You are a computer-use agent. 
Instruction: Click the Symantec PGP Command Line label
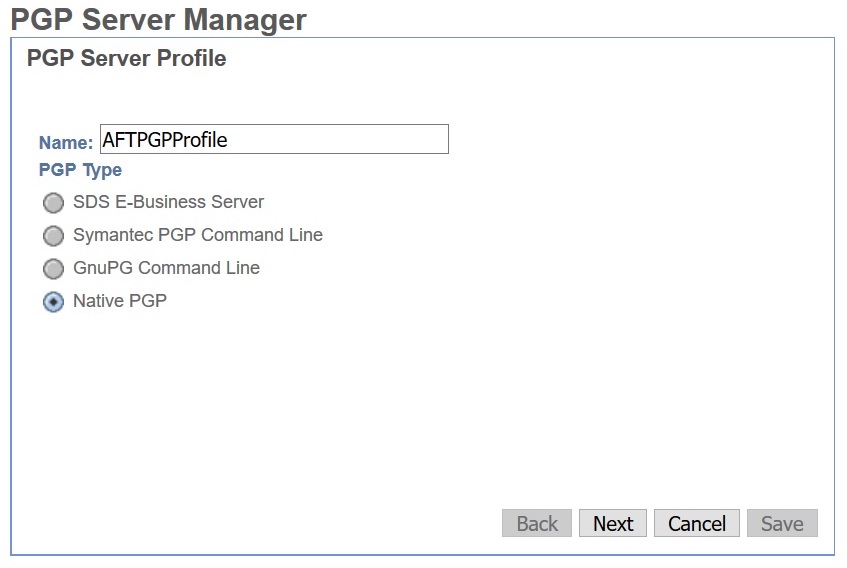click(198, 235)
